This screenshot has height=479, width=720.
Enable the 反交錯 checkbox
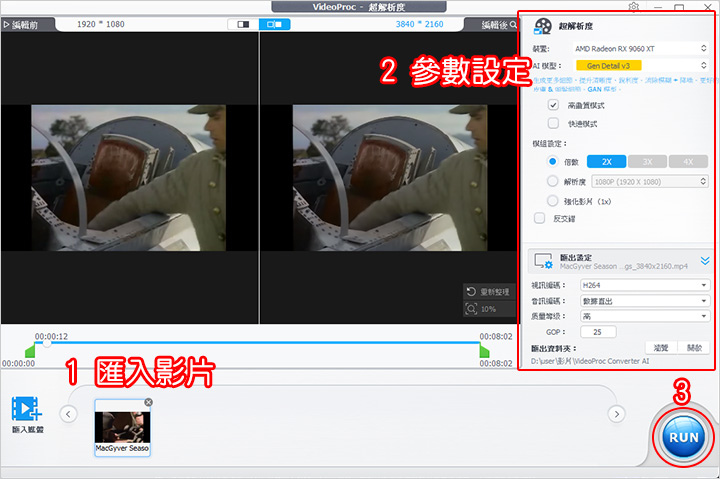[x=540, y=218]
